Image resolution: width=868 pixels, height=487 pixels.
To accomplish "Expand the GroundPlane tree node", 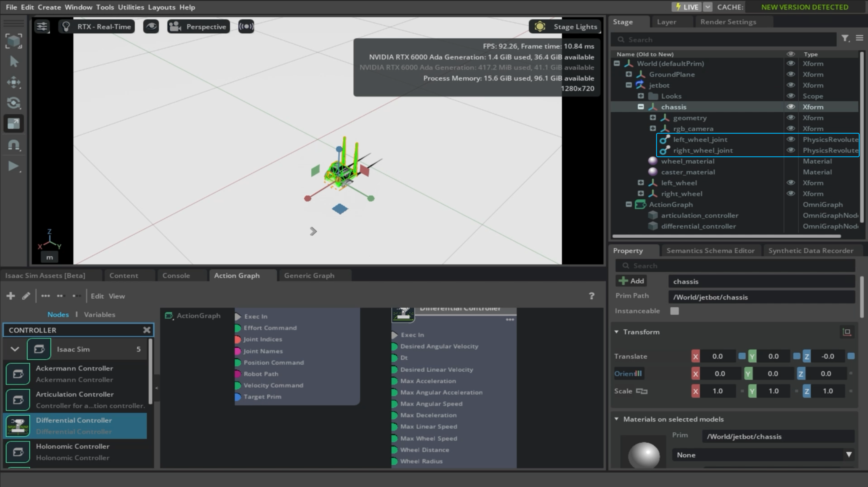I will click(629, 74).
